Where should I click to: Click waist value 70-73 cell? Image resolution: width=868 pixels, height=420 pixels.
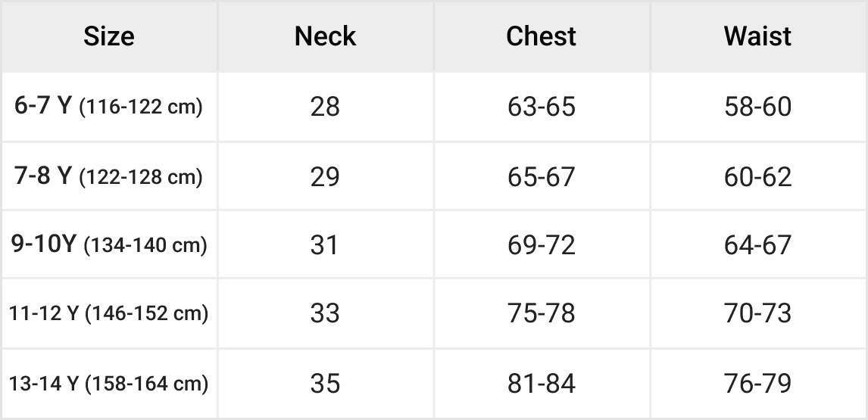(x=757, y=313)
